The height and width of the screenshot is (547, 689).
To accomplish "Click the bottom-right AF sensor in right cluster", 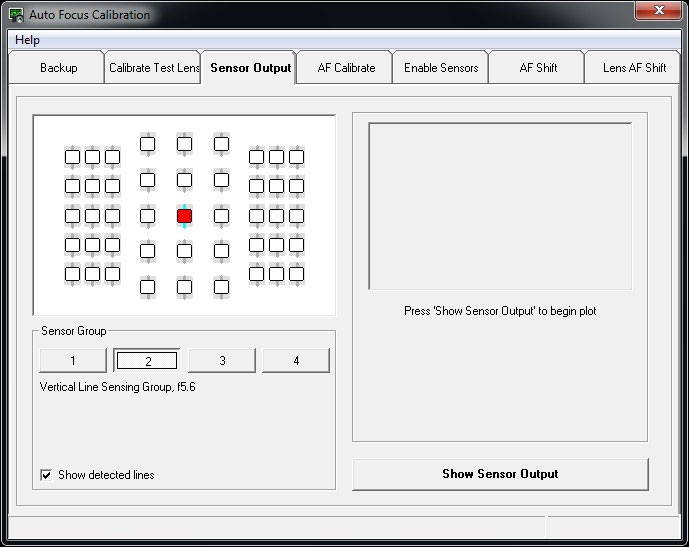I will (297, 274).
